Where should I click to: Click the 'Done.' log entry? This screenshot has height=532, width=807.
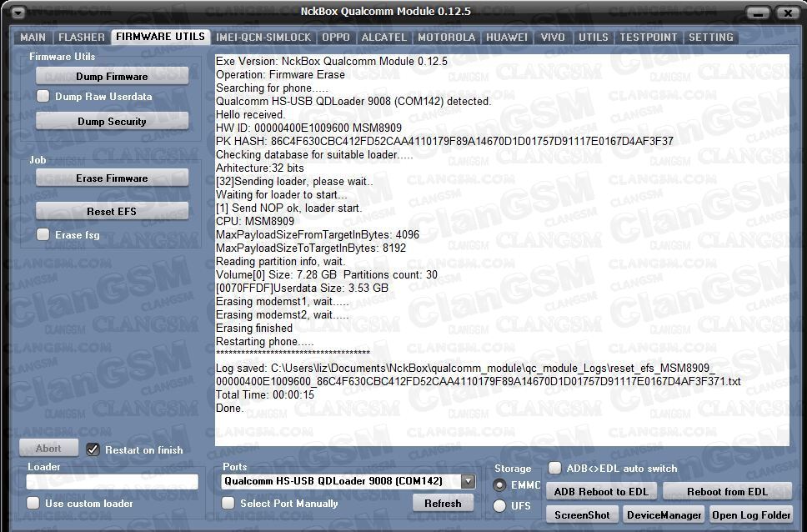click(229, 408)
